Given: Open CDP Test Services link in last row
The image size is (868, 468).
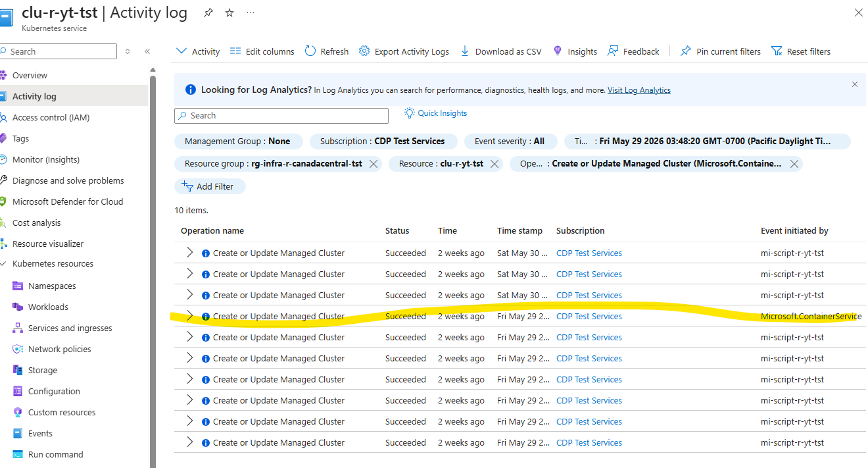Looking at the screenshot, I should (589, 442).
